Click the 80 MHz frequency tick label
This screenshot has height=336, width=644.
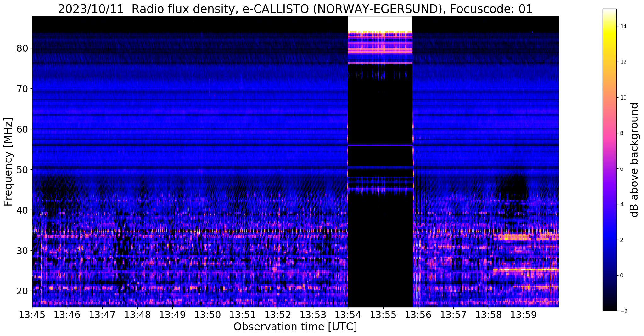pos(23,48)
